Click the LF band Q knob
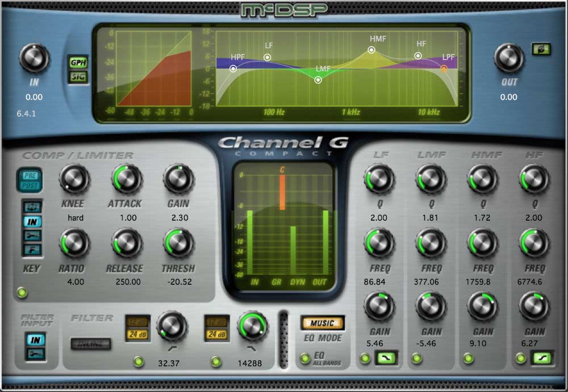This screenshot has width=568, height=392. click(x=379, y=179)
